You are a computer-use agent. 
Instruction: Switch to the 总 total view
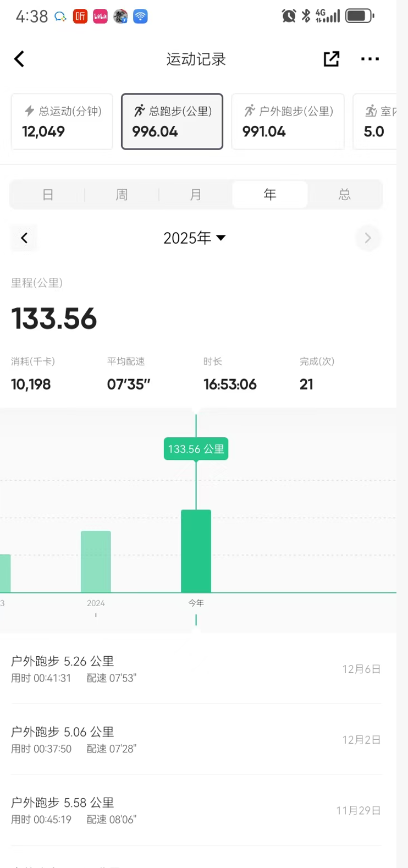(344, 195)
